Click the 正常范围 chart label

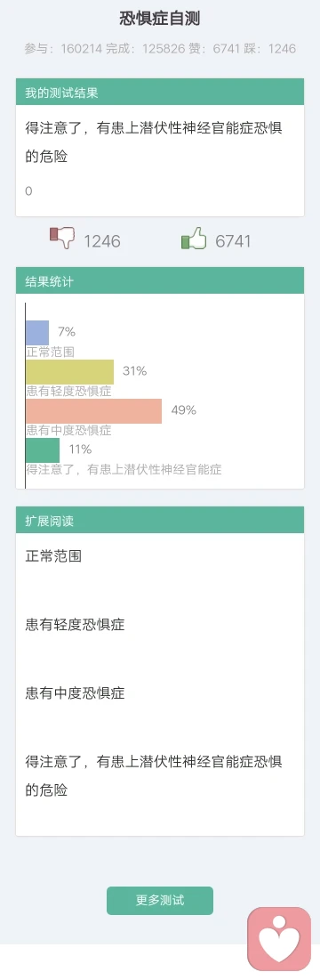(51, 352)
